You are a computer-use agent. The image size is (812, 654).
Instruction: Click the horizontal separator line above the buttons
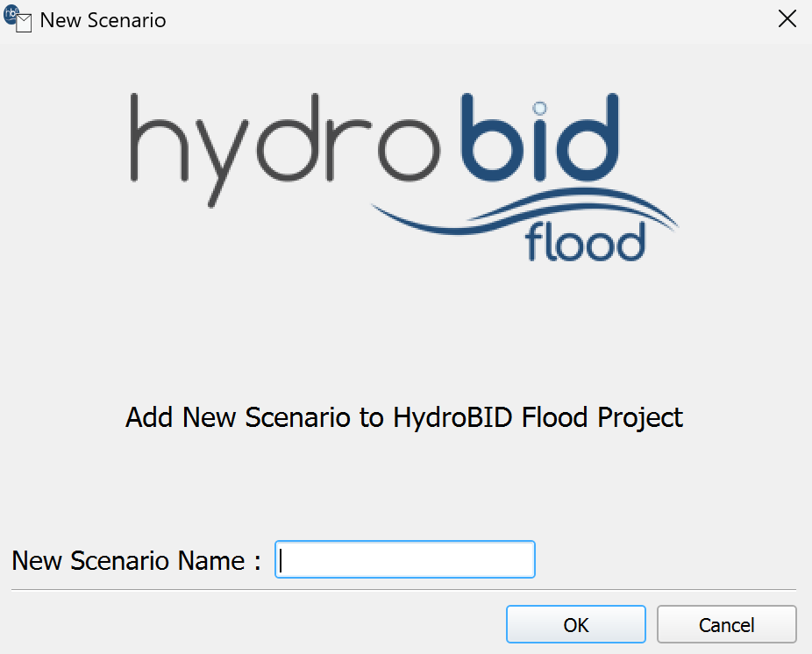tap(404, 590)
